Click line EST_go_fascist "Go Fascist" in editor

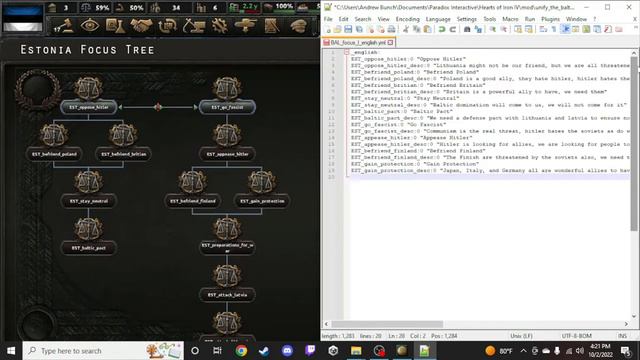(x=398, y=124)
